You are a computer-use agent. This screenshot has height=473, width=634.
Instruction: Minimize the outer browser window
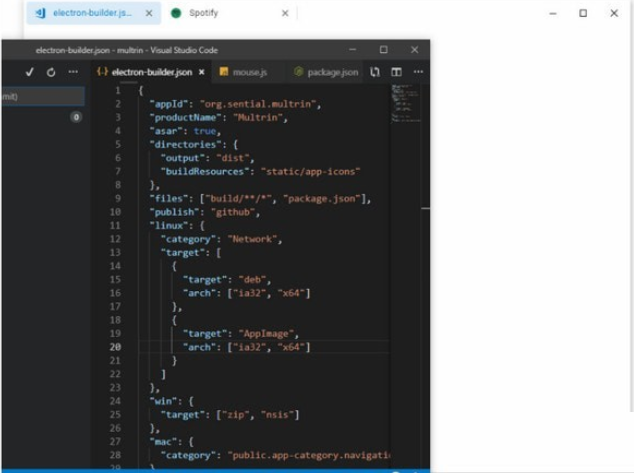(x=553, y=13)
